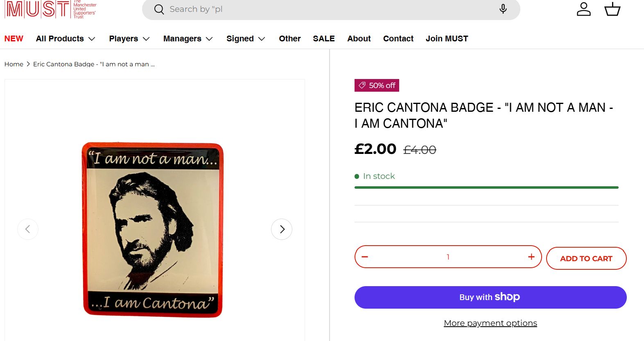Image resolution: width=644 pixels, height=341 pixels.
Task: Increase quantity with the plus button
Action: (x=531, y=257)
